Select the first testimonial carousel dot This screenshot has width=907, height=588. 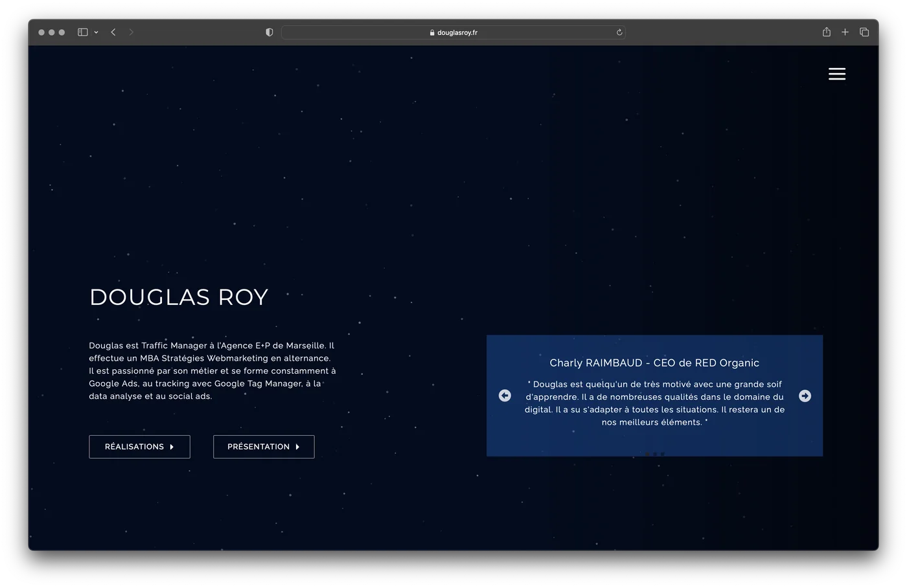pos(647,454)
